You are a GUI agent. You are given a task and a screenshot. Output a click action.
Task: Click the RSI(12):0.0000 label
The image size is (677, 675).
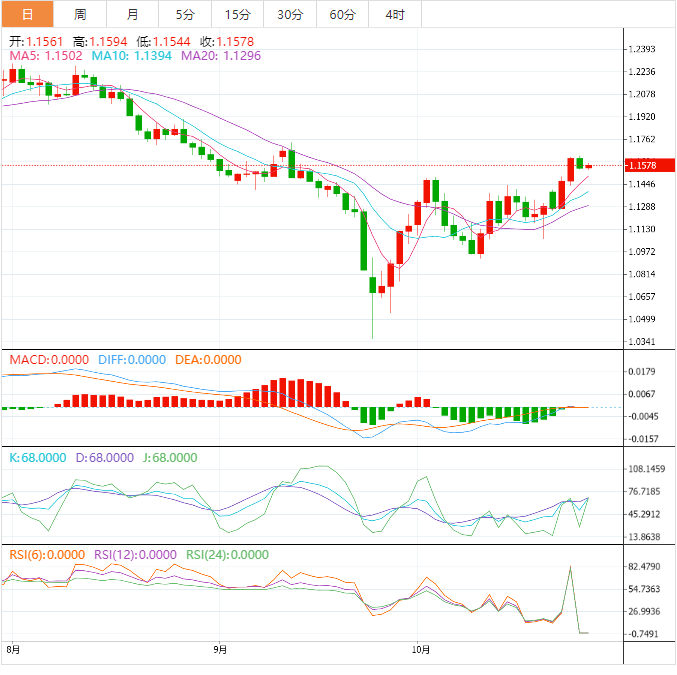pyautogui.click(x=136, y=555)
